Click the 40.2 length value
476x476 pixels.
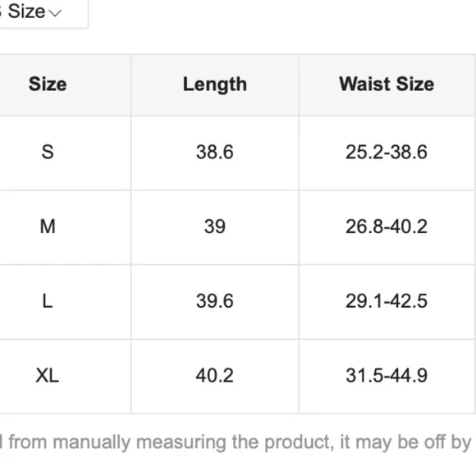click(215, 376)
